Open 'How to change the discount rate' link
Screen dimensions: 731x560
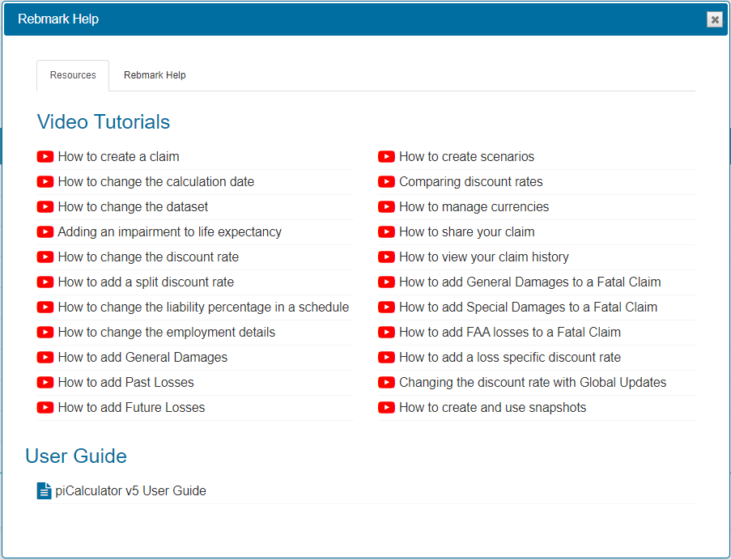[x=148, y=257]
